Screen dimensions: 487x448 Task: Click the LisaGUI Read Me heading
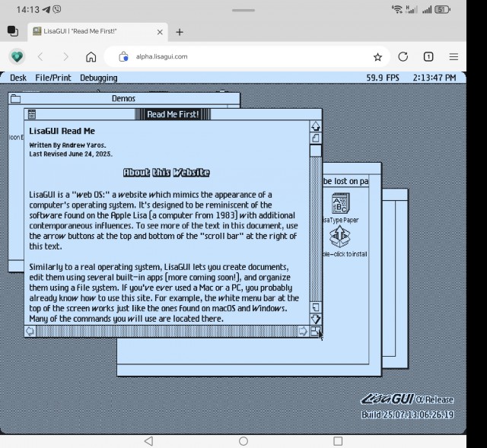(62, 131)
